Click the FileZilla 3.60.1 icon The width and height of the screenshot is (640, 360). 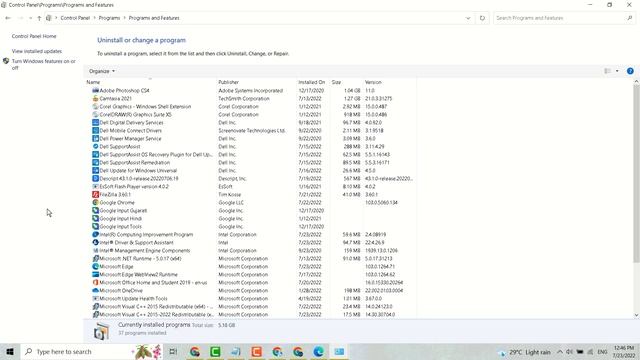coord(96,195)
